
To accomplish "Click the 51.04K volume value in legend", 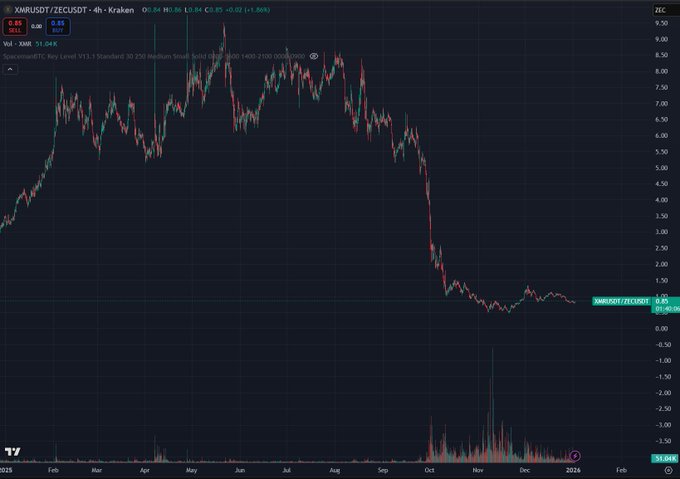I will [46, 44].
